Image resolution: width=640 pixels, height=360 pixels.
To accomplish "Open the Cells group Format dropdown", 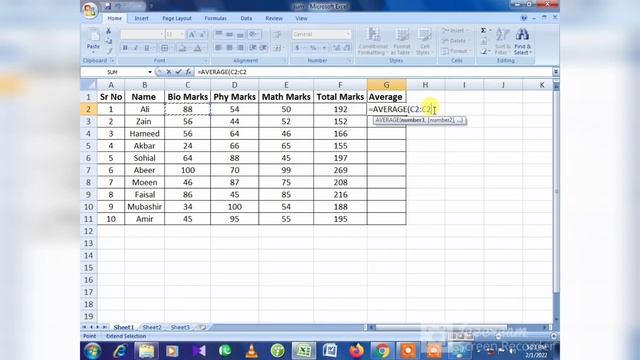I will (457, 51).
